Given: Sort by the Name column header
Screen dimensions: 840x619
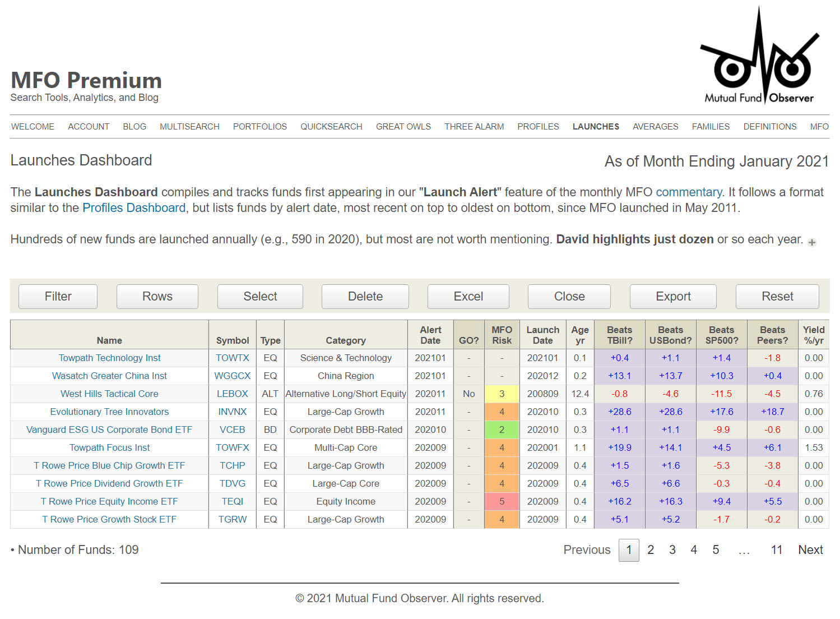Looking at the screenshot, I should coord(110,335).
